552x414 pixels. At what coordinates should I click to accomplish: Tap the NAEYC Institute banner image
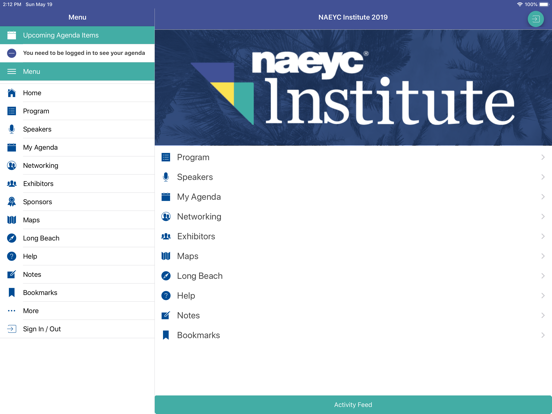(x=353, y=88)
